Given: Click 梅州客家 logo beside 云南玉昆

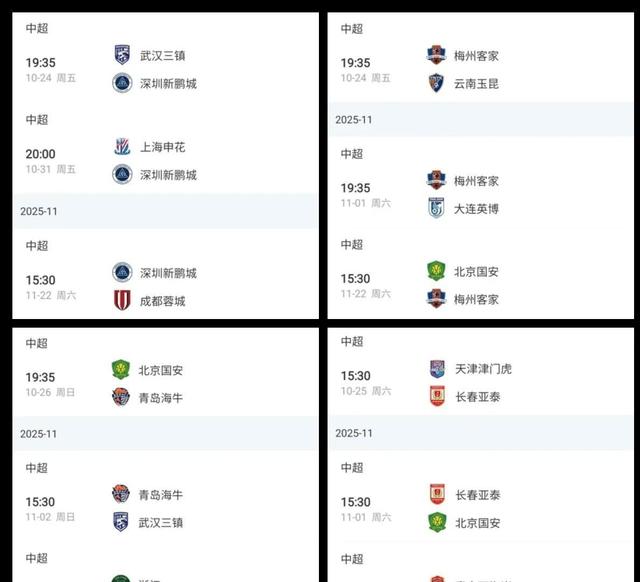Looking at the screenshot, I should coord(436,56).
